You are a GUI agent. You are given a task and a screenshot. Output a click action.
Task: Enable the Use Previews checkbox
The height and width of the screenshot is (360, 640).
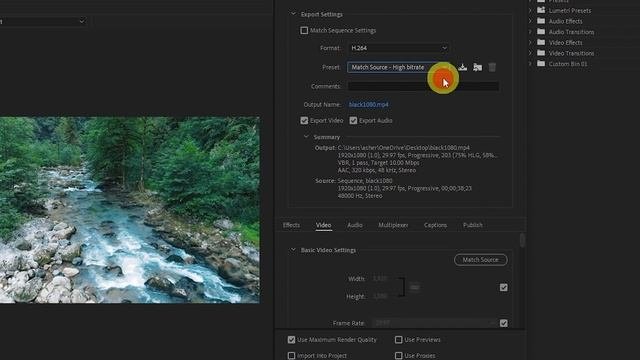(398, 340)
